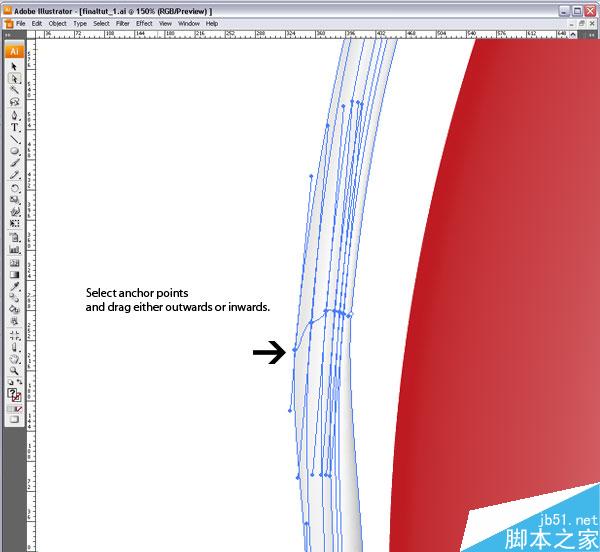Pick the Lasso tool
The width and height of the screenshot is (600, 552).
[x=14, y=102]
